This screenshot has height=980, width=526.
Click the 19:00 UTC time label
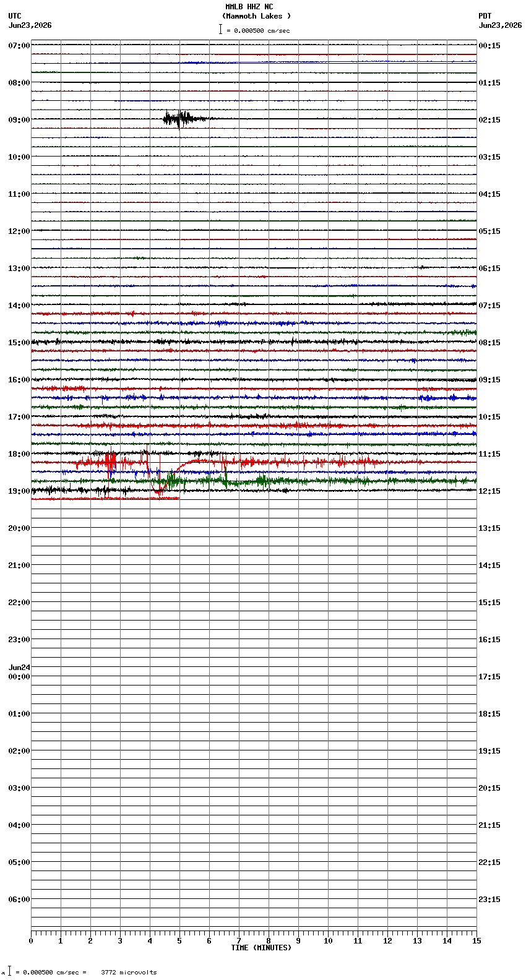click(x=19, y=491)
